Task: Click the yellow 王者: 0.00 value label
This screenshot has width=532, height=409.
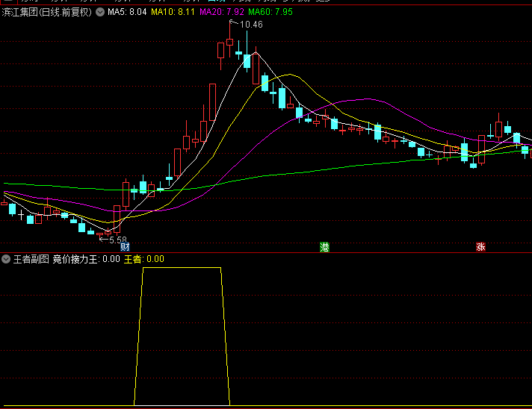Action: click(x=143, y=259)
